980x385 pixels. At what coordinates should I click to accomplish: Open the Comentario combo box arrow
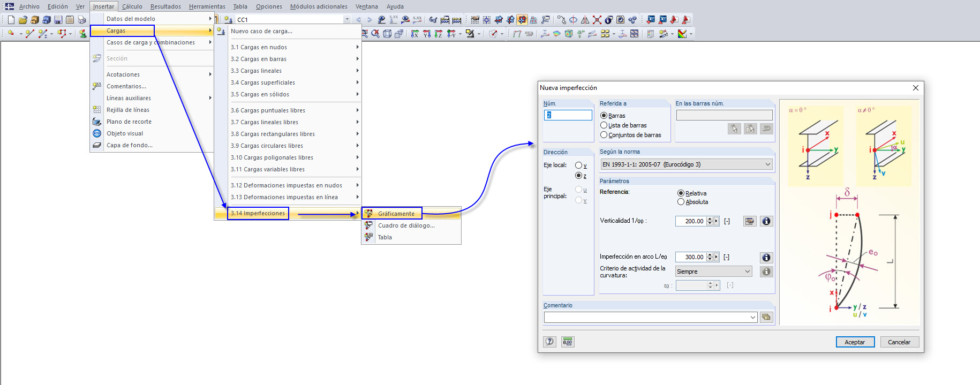pyautogui.click(x=752, y=318)
